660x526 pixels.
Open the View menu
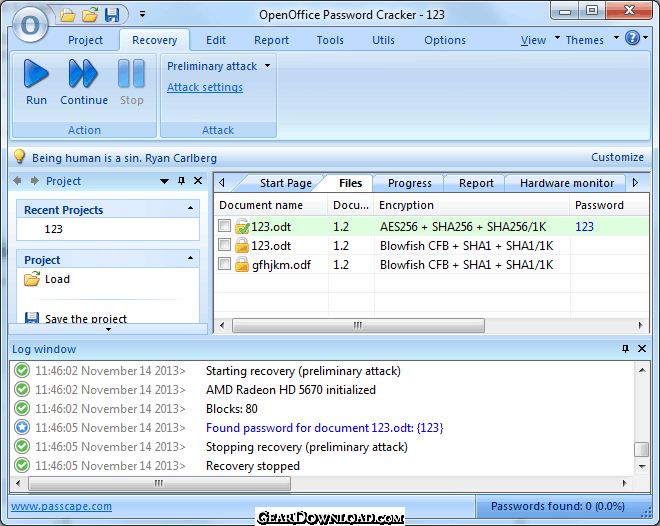coord(533,40)
